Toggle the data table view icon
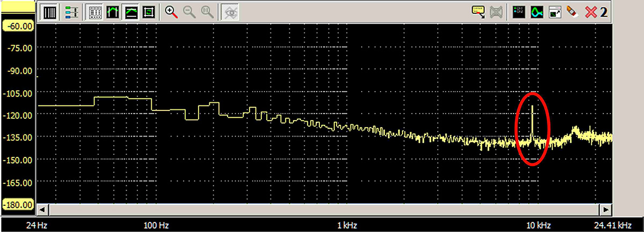Image resolution: width=644 pixels, height=232 pixels. click(x=95, y=12)
